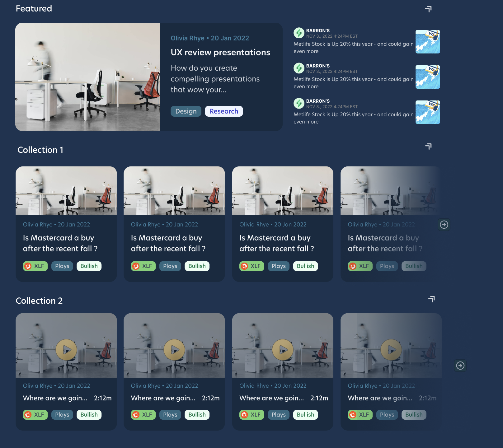Open the third news item's wave thumbnail
The width and height of the screenshot is (503, 448).
point(428,112)
